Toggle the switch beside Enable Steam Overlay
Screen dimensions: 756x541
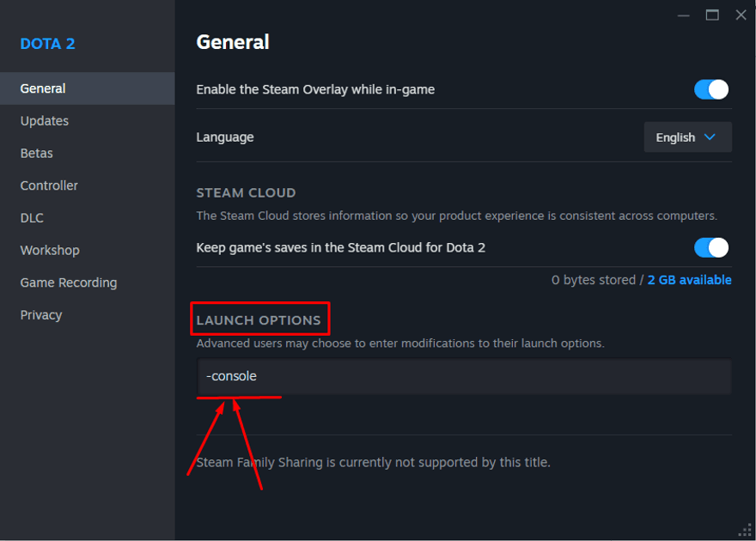click(x=710, y=88)
